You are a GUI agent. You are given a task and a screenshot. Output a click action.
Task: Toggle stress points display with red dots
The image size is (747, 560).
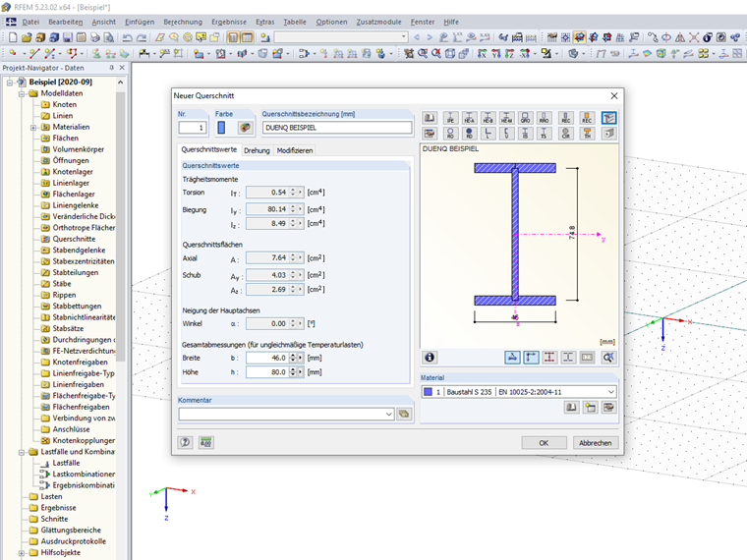pos(549,358)
